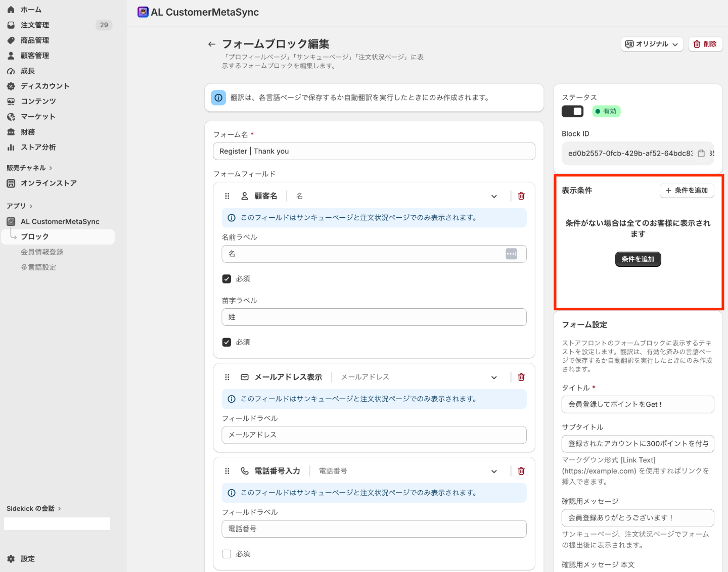Uncheck 必須 under 苗字ラベル
Screen dimensions: 728x572
(x=226, y=343)
